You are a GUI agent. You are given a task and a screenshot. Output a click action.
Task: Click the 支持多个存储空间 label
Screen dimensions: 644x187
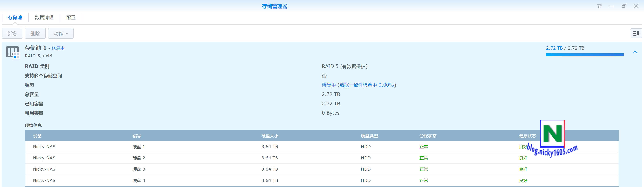43,76
